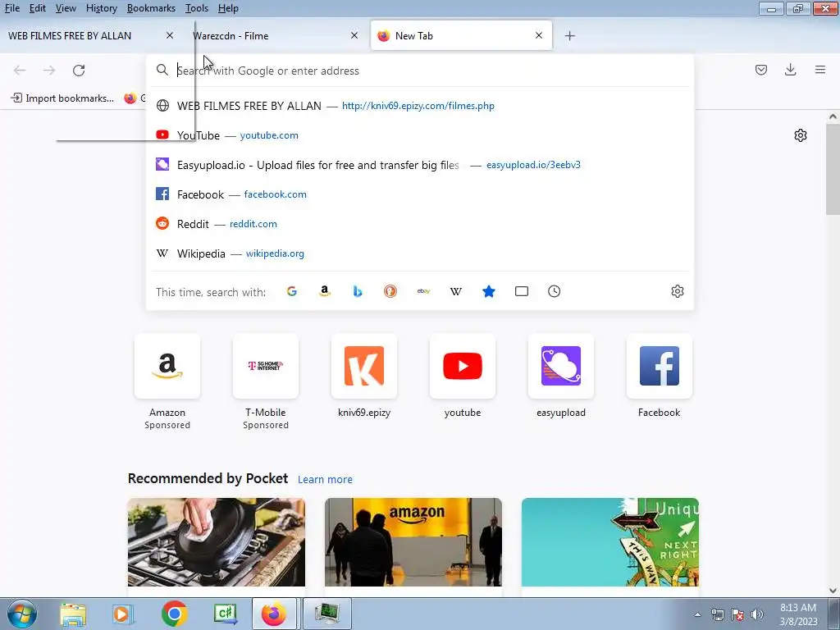Close the New Tab tab
This screenshot has height=630, width=840.
point(539,35)
